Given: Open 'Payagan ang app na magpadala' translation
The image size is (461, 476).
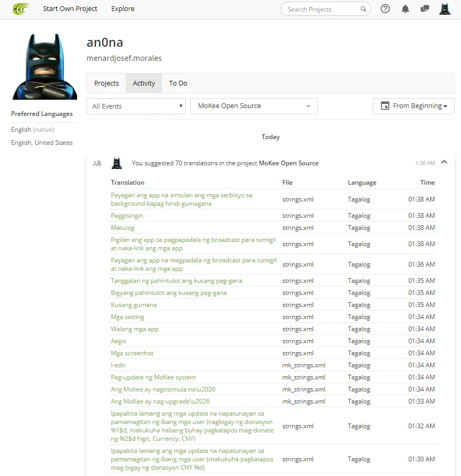Looking at the screenshot, I should pyautogui.click(x=194, y=265).
